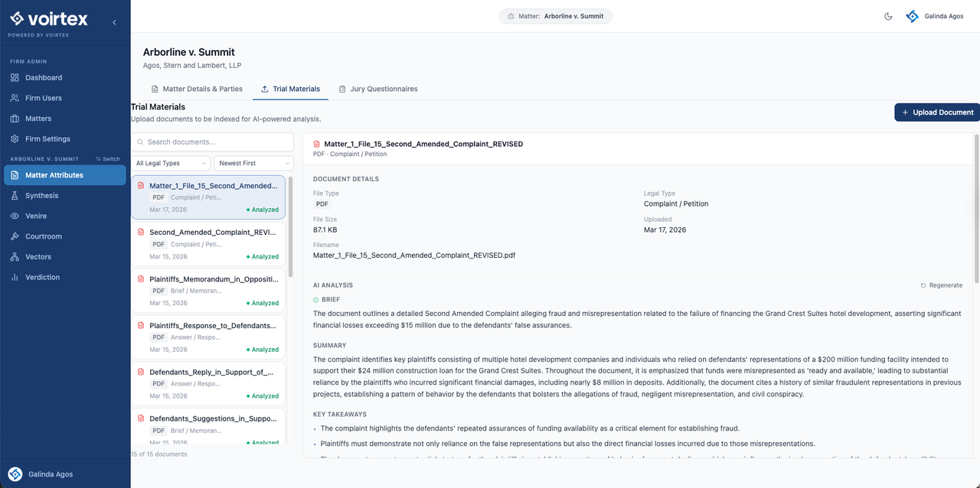Click the Upload Document button
This screenshot has height=488, width=980.
pyautogui.click(x=937, y=112)
